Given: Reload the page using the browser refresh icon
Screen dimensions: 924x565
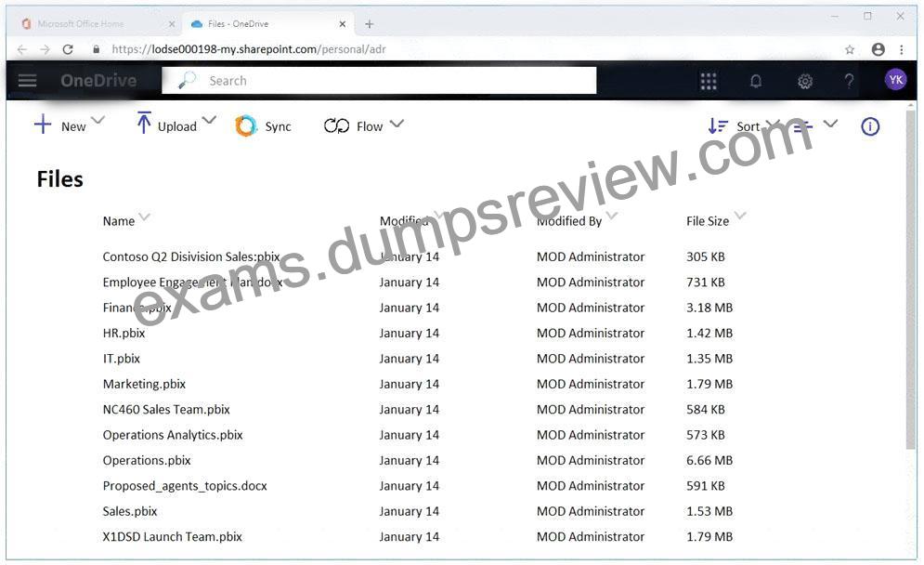Looking at the screenshot, I should tap(68, 49).
